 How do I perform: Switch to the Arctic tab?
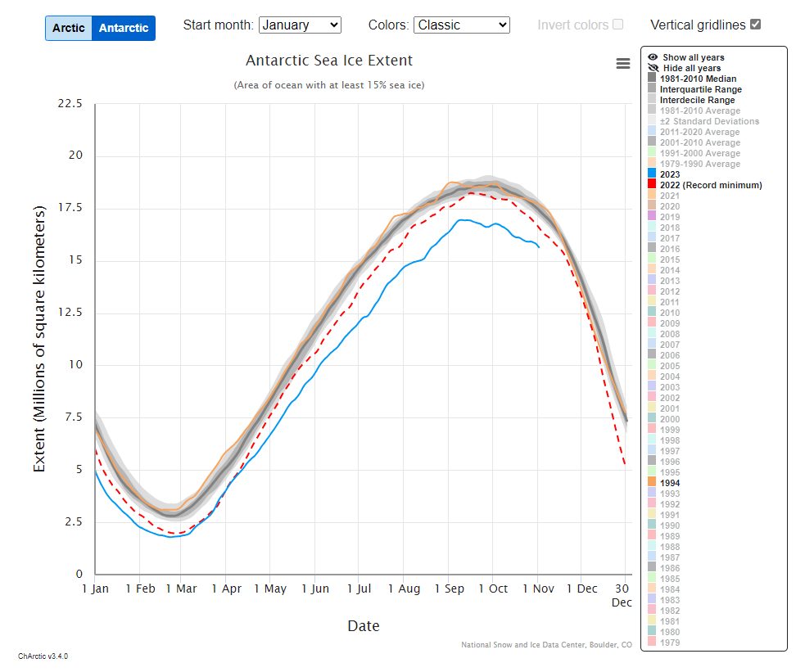tap(69, 28)
